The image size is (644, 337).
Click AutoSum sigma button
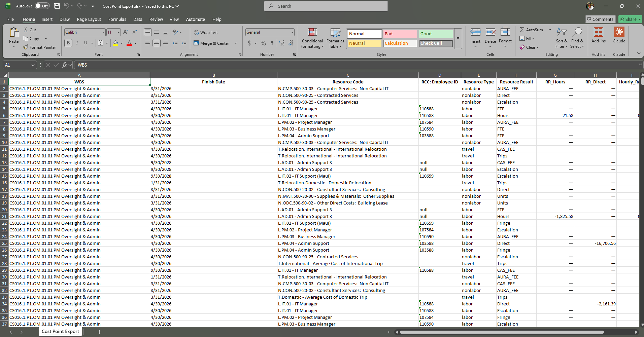(x=531, y=30)
